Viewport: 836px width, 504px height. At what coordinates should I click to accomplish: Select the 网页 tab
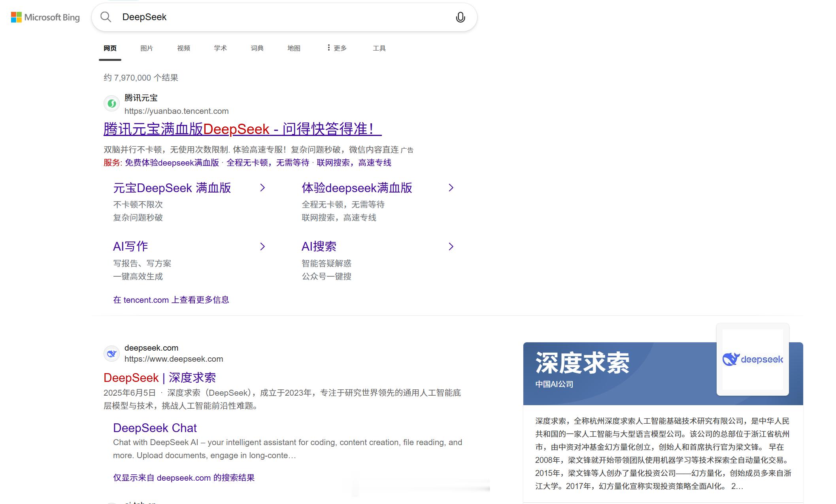click(x=110, y=48)
